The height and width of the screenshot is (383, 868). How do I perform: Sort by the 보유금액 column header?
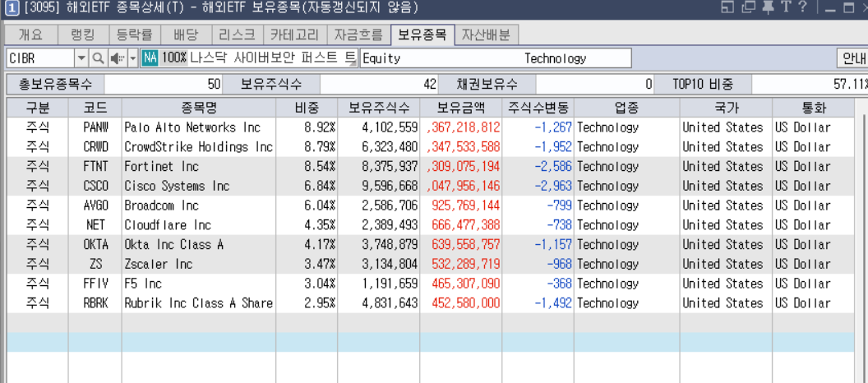pyautogui.click(x=460, y=108)
